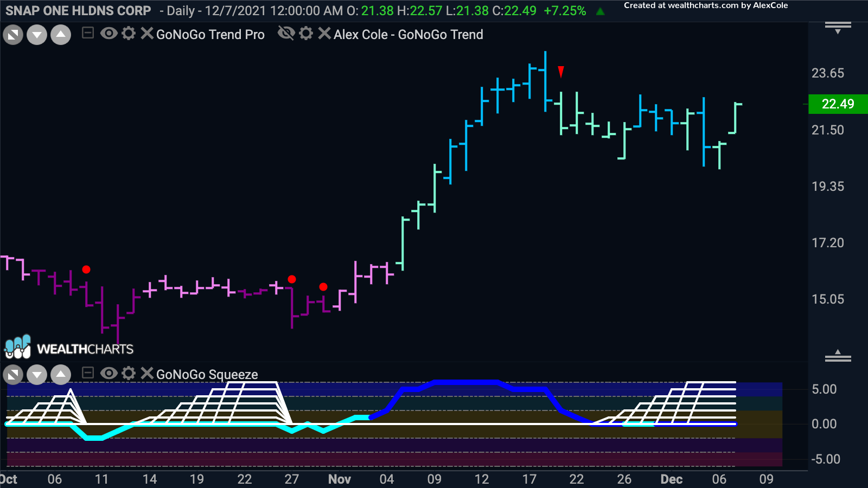Click the 19.35 price axis label
Screen dimensions: 868x488
[x=828, y=187]
